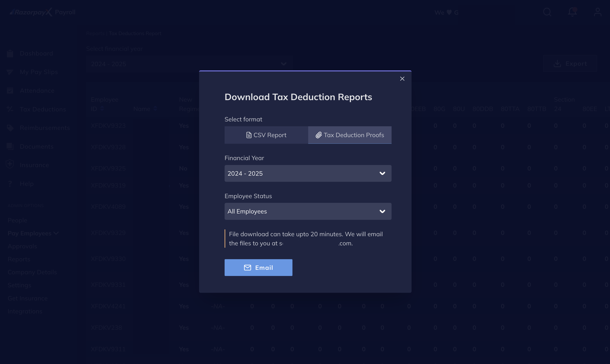Click the 80U column header
Viewport: 610px width, 364px height.
coord(459,109)
